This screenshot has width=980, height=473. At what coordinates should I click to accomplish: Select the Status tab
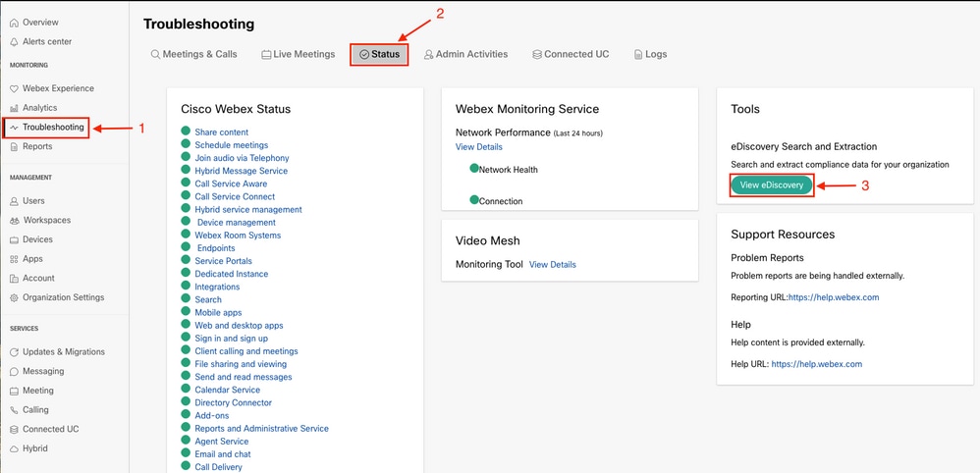[x=379, y=54]
